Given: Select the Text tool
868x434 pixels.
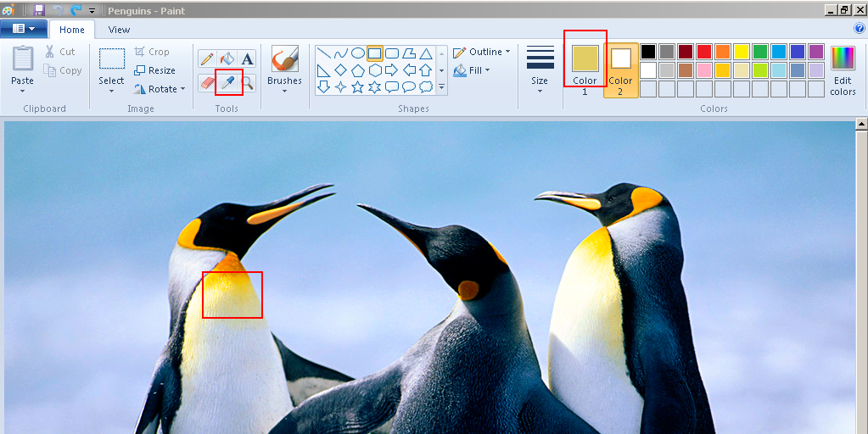Looking at the screenshot, I should pos(248,58).
